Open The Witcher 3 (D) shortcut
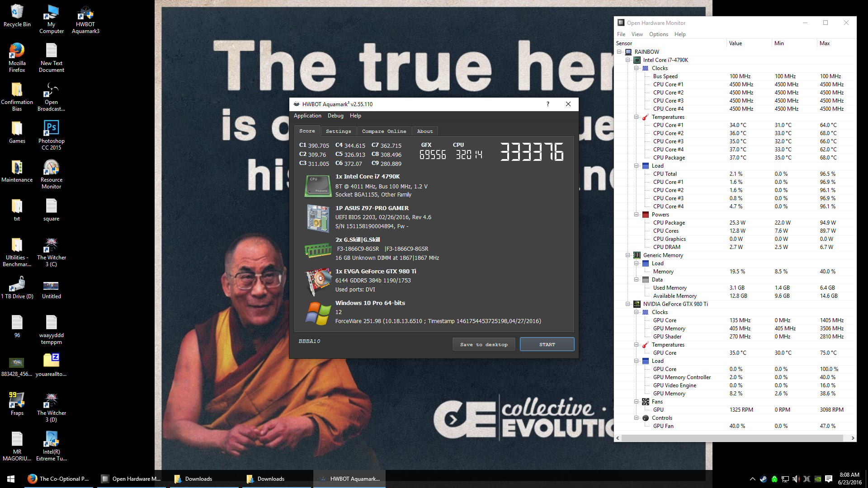 click(x=52, y=407)
